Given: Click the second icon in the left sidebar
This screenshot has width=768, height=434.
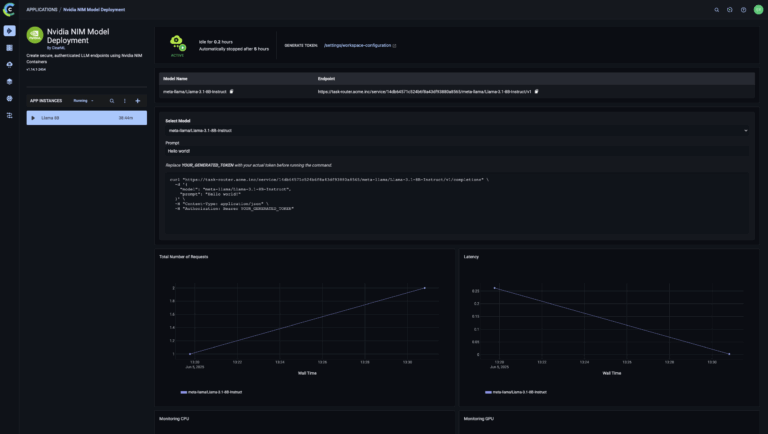Looking at the screenshot, I should pyautogui.click(x=9, y=47).
